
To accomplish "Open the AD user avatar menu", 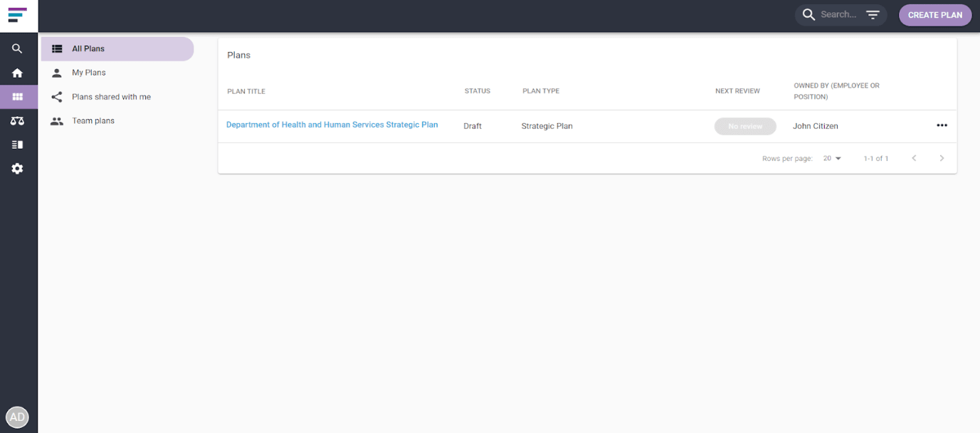I will [17, 417].
